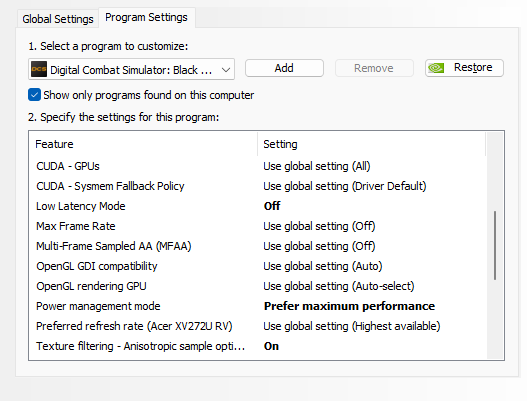
Task: Open the program selection dropdown
Action: (x=131, y=70)
